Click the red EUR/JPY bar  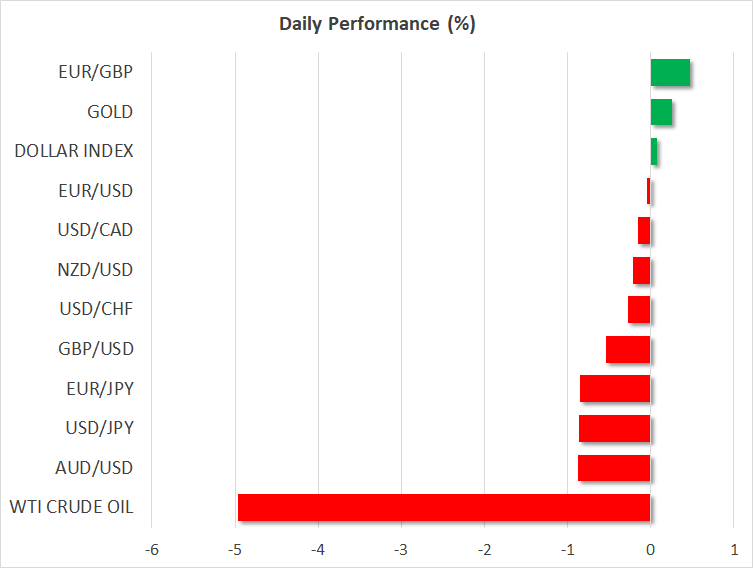point(615,389)
